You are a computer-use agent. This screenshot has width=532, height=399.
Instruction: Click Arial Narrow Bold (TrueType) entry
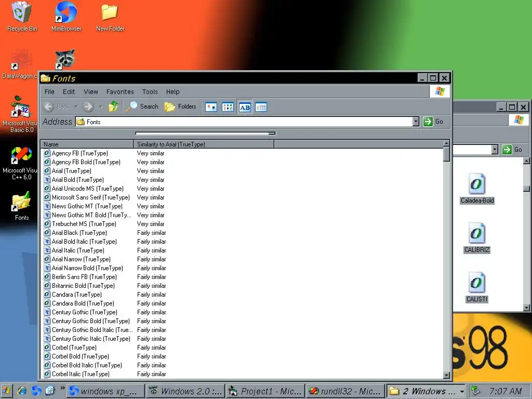point(87,268)
